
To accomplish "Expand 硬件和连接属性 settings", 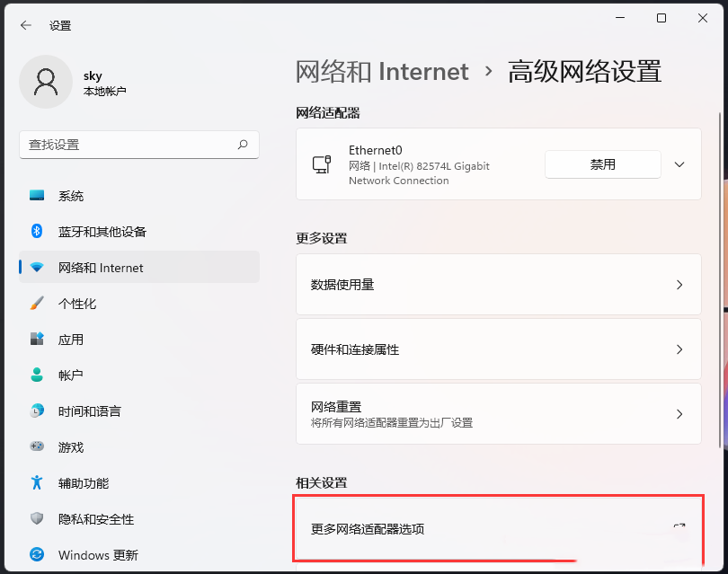I will [x=680, y=349].
